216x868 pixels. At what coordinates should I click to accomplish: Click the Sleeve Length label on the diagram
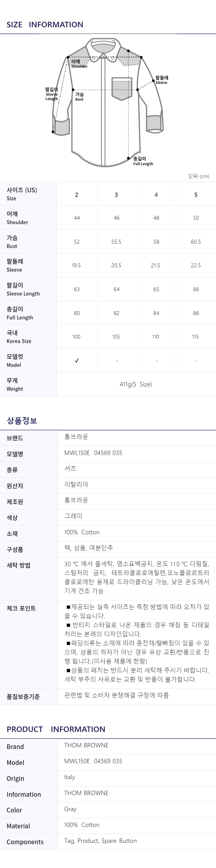[52, 94]
